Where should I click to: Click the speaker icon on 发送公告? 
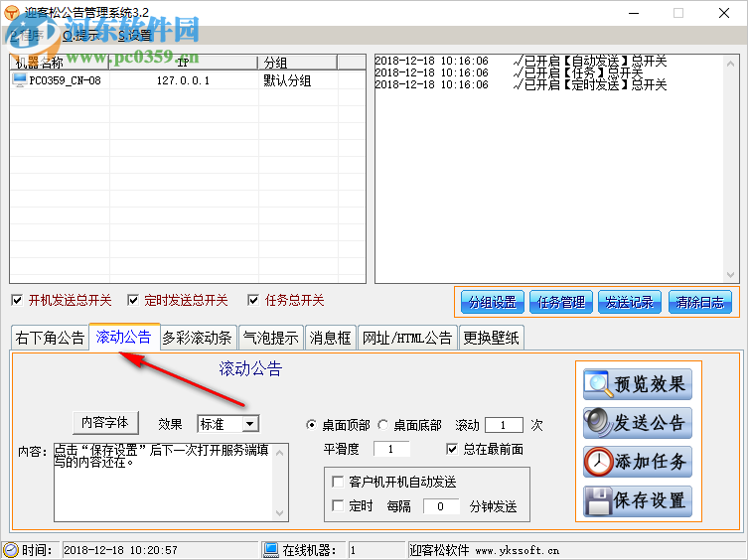598,423
